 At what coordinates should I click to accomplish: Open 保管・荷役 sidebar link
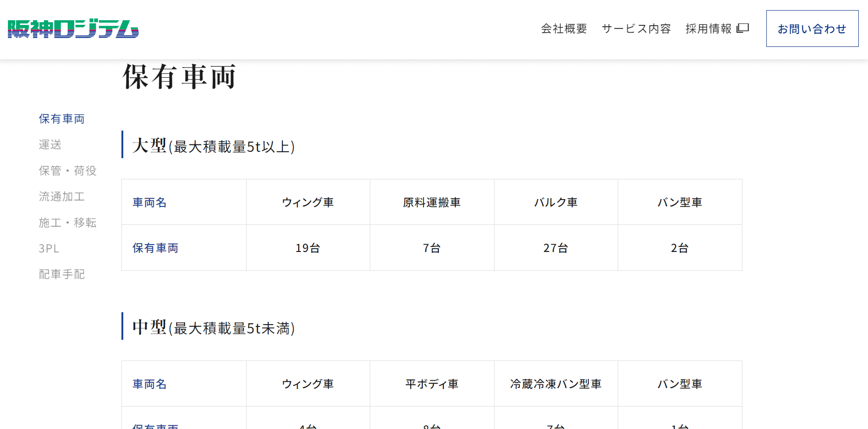point(68,171)
